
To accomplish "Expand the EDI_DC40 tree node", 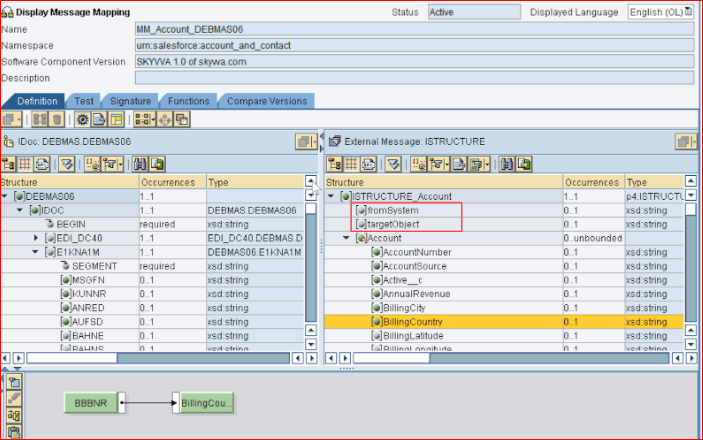I will (36, 238).
